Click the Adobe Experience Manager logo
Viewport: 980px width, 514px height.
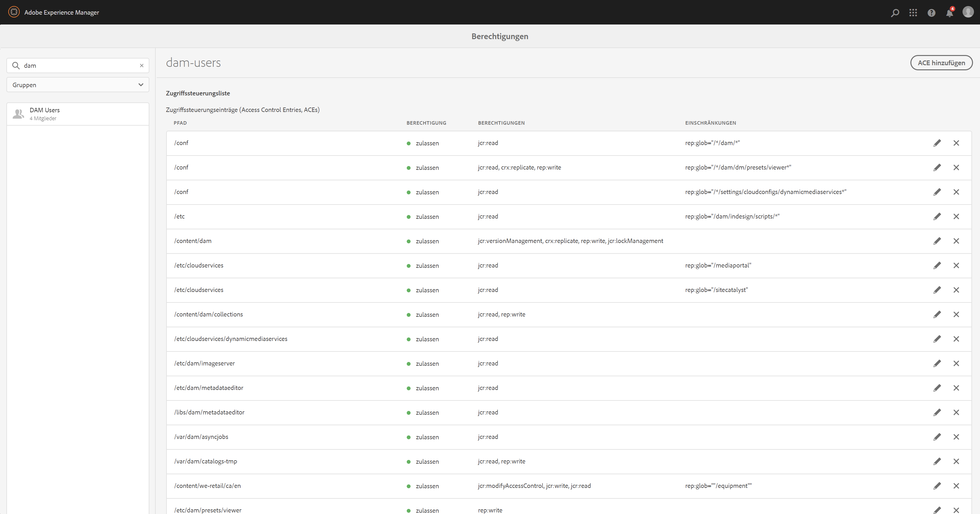pos(14,12)
